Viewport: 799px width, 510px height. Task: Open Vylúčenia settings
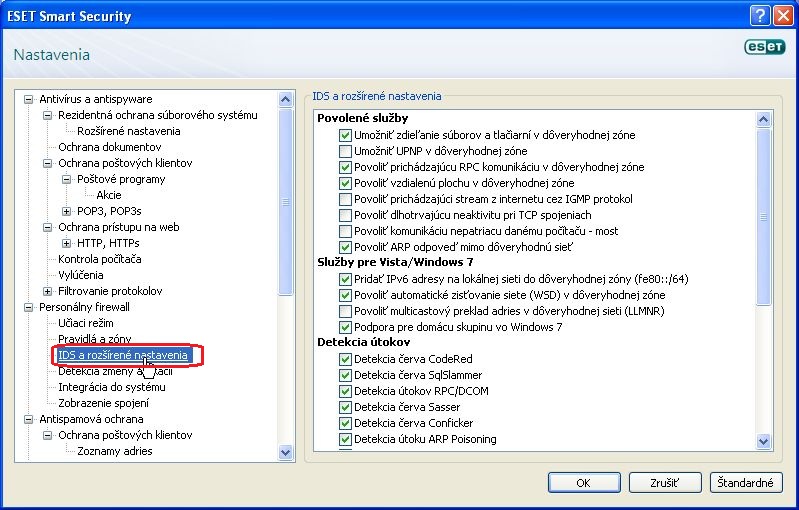tap(81, 275)
